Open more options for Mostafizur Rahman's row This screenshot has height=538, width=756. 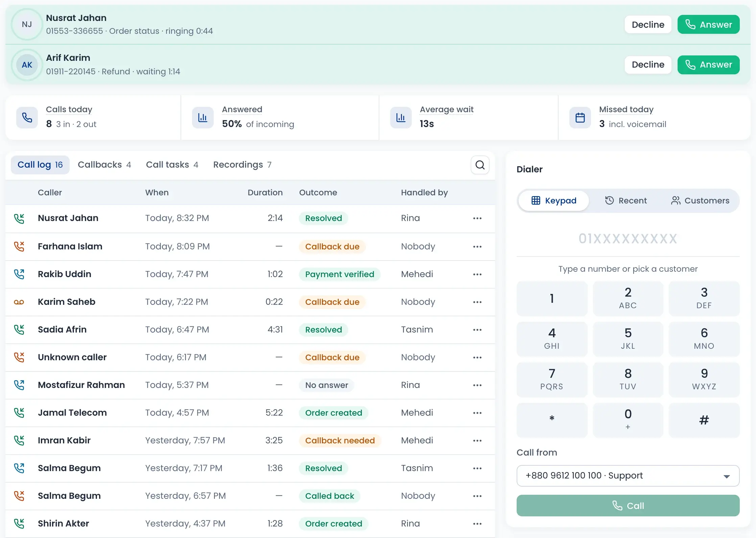click(477, 385)
